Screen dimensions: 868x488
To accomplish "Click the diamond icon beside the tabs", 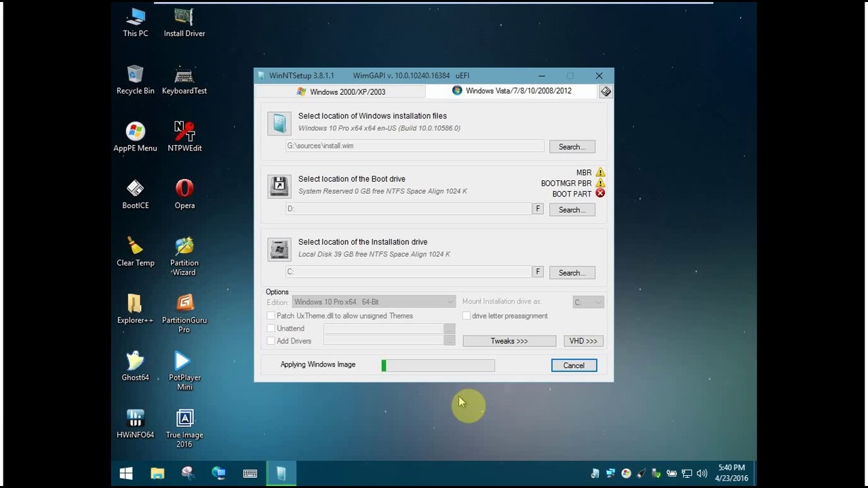I will coord(606,91).
